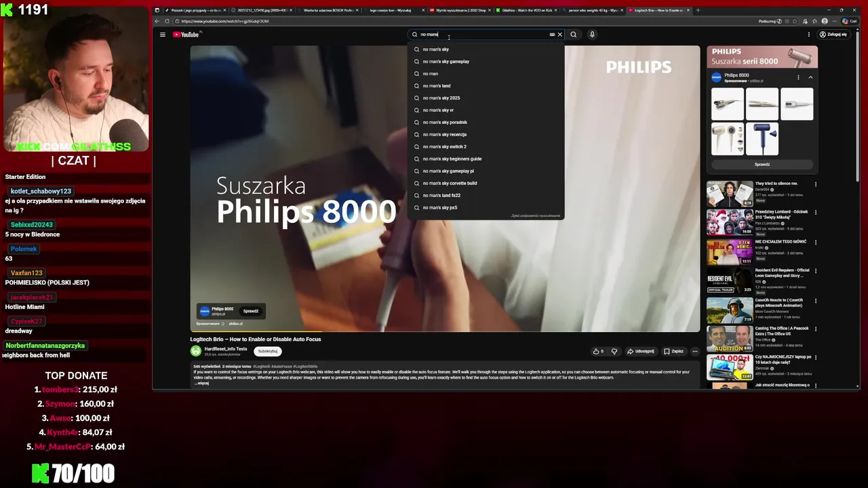
Task: Click the report search suggestions link
Action: pos(536,216)
